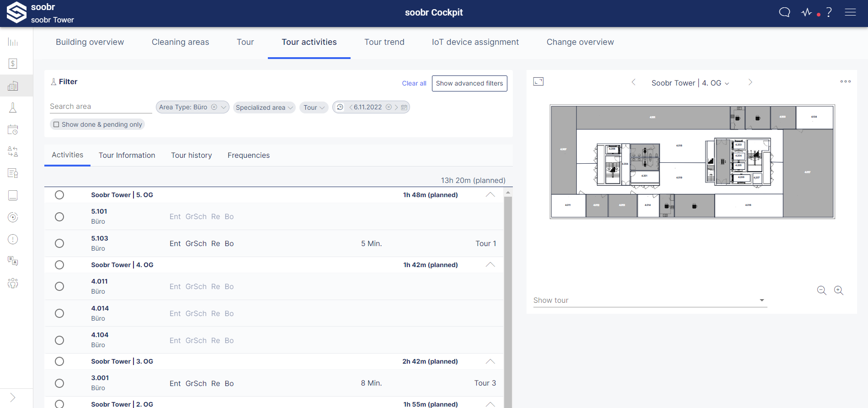Switch to IoT device assignment tab

[475, 42]
